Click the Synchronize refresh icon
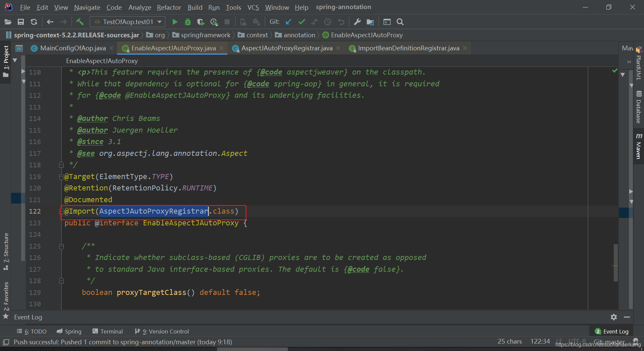This screenshot has height=351, width=644. point(34,22)
